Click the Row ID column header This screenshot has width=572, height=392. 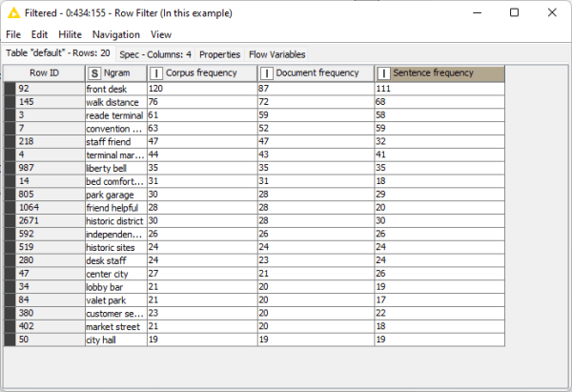click(44, 73)
